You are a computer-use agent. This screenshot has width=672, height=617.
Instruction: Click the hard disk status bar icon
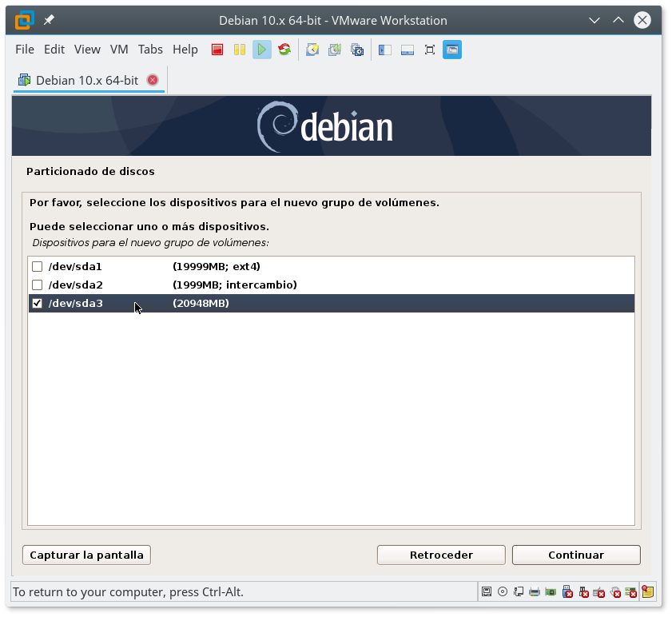(x=487, y=592)
